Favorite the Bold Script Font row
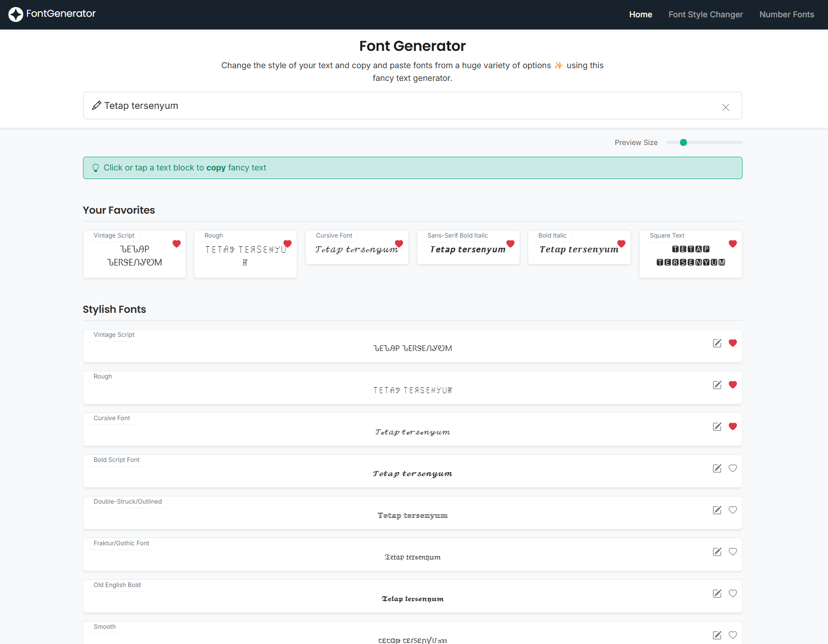The width and height of the screenshot is (828, 644). (732, 469)
